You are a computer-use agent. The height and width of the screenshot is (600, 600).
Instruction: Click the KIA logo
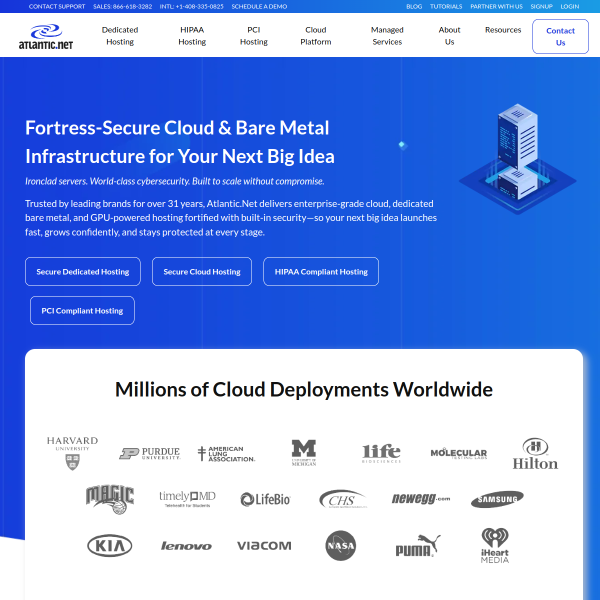tap(110, 545)
